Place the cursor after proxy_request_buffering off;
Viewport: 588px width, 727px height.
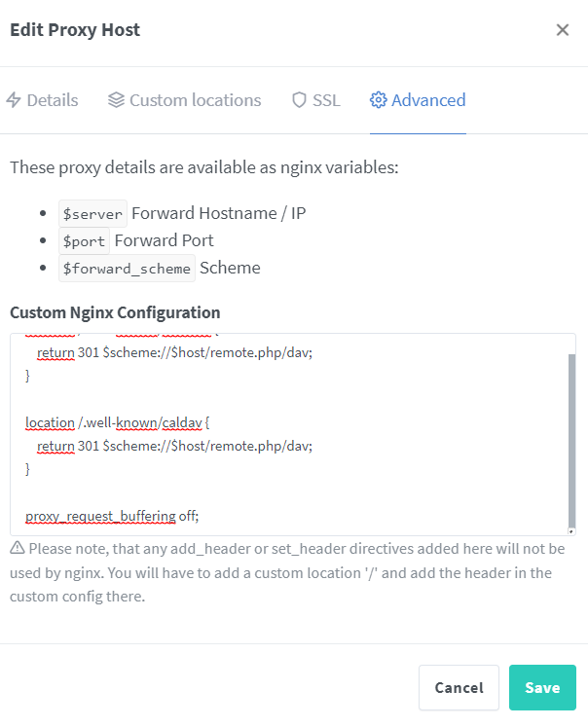(x=200, y=516)
